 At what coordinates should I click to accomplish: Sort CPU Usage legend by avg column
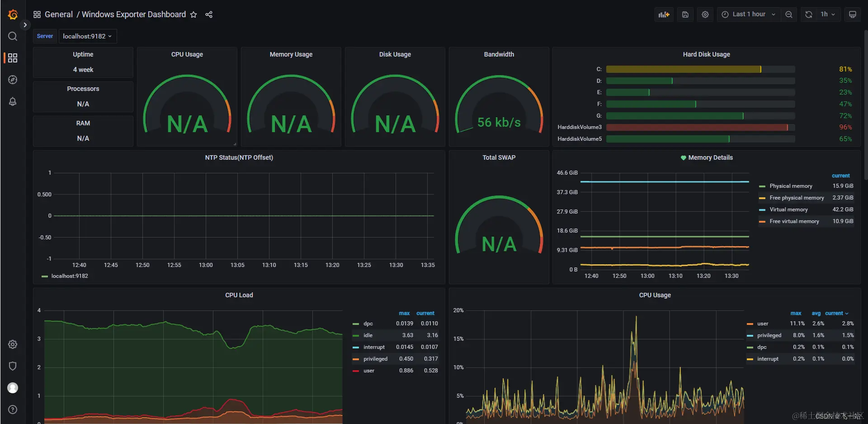pos(816,313)
